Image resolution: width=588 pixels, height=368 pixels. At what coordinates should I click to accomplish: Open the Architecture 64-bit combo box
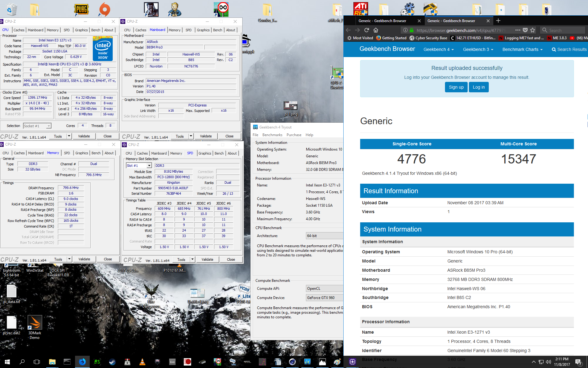(x=325, y=236)
